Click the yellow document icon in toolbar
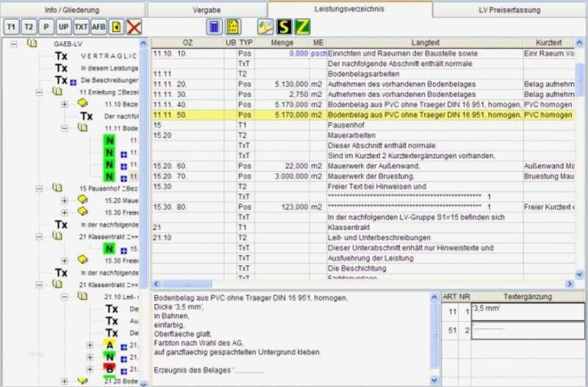The image size is (588, 387). click(116, 27)
